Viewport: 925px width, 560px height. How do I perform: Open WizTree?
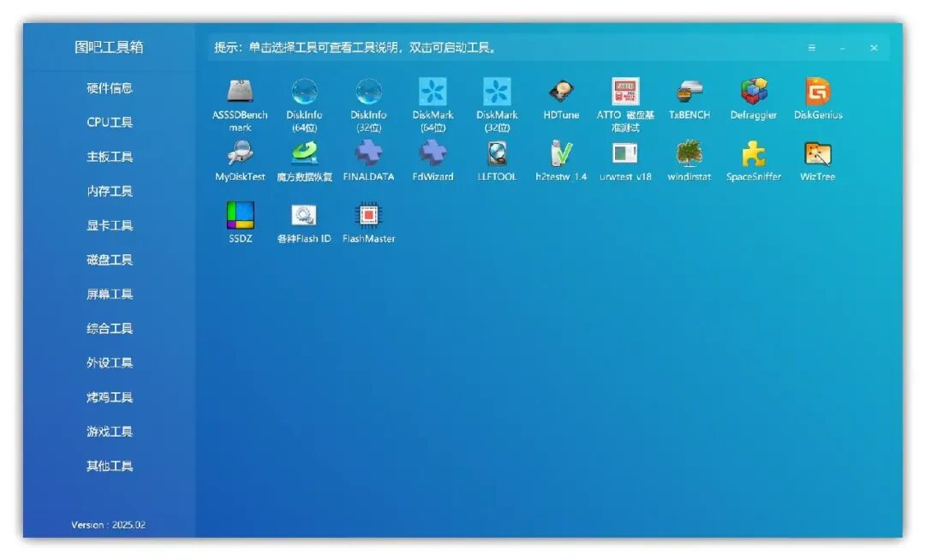816,157
